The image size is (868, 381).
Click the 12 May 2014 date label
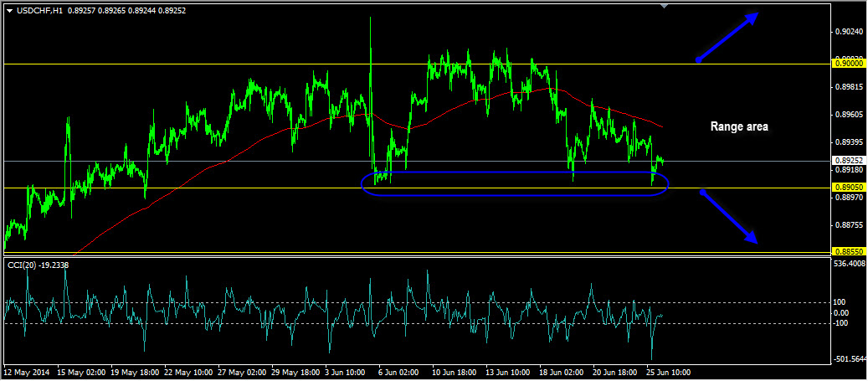tap(26, 372)
